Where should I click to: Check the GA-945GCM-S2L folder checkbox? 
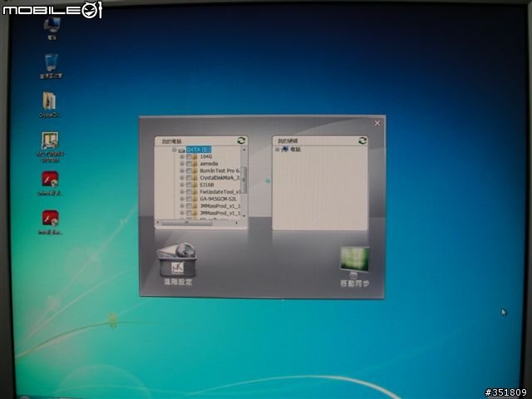(189, 199)
